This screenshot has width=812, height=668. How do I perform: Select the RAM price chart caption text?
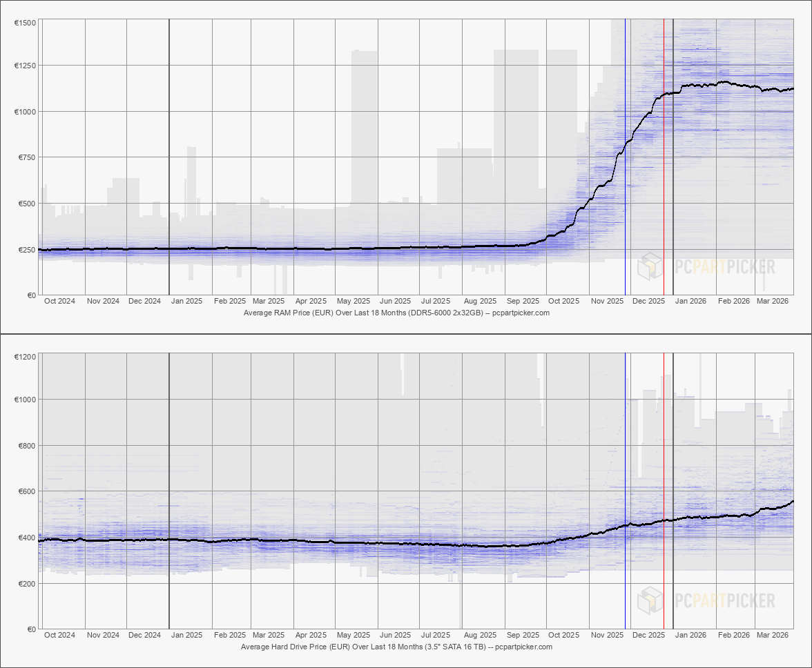tap(396, 313)
